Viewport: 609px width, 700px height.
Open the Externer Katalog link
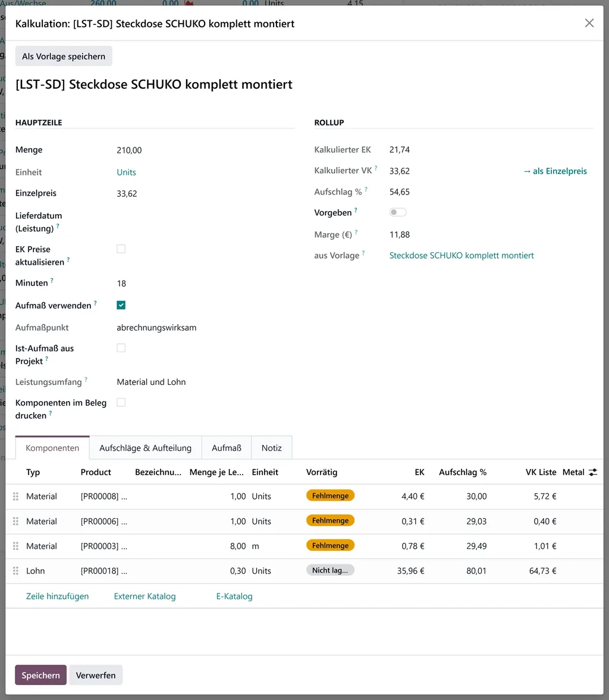coord(145,597)
